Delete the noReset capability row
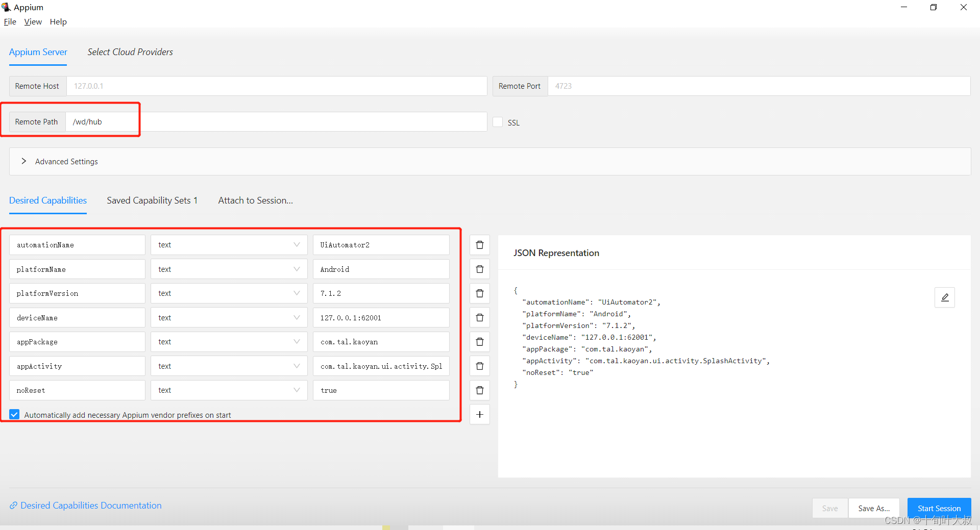The image size is (980, 530). [x=479, y=390]
